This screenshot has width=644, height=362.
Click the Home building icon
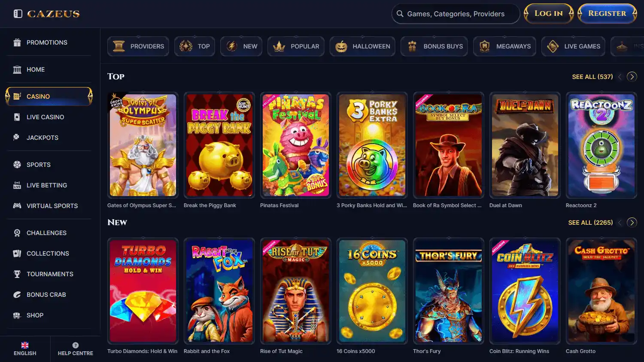(17, 69)
